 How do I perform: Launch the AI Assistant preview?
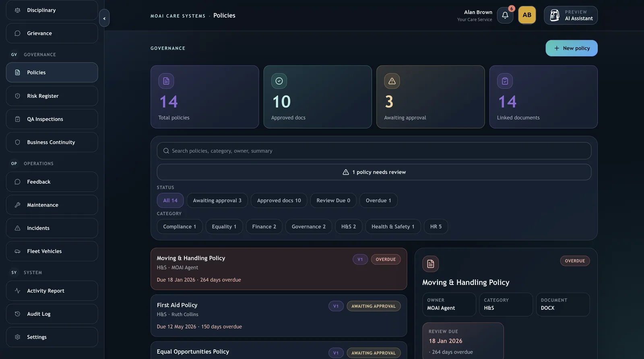click(x=571, y=15)
